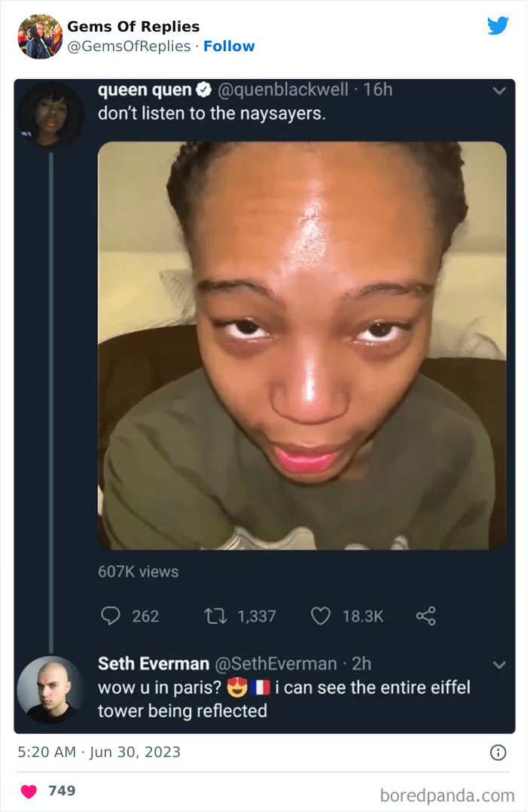
Task: Click the verified badge next to queen quen
Action: pos(200,93)
